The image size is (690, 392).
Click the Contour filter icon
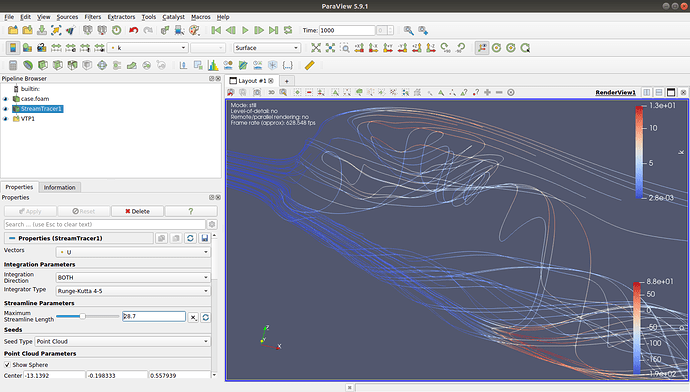click(28, 66)
